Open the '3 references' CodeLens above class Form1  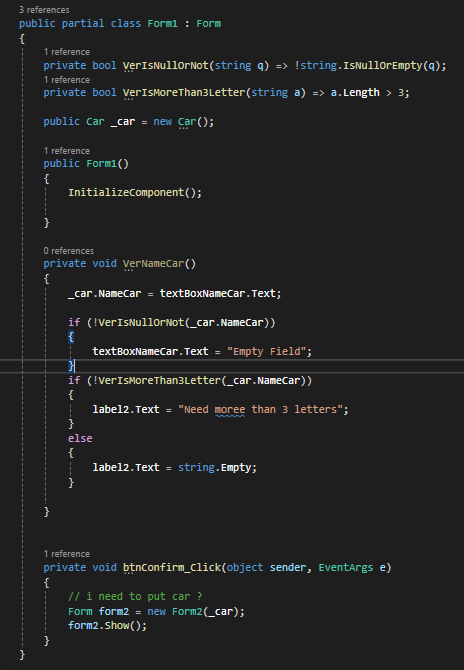tap(44, 10)
